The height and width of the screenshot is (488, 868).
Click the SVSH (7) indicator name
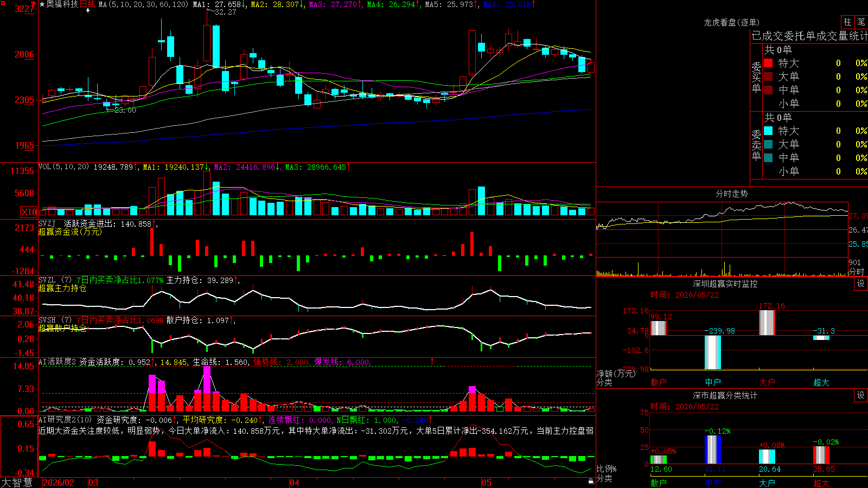tap(55, 320)
